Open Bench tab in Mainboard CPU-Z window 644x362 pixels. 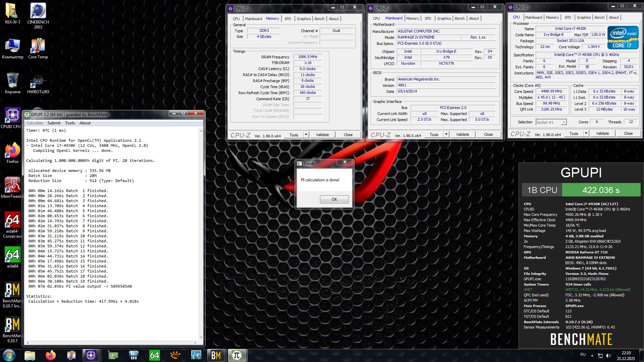click(460, 18)
